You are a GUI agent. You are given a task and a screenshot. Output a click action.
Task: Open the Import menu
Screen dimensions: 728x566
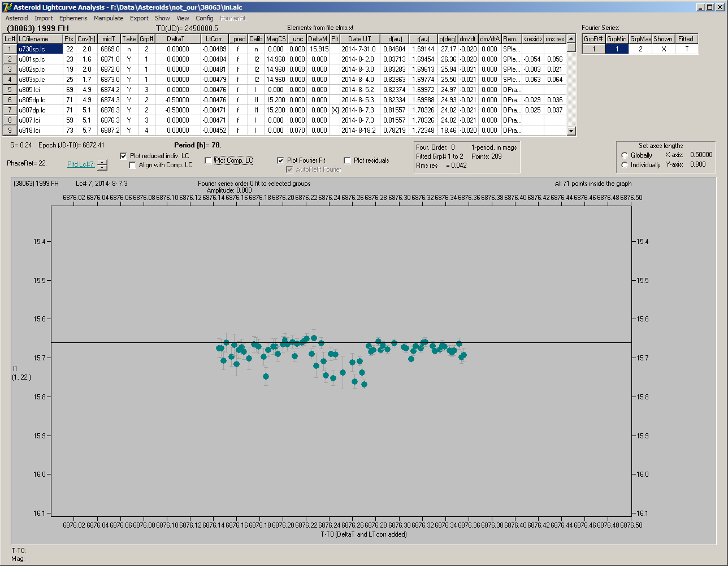[x=44, y=18]
